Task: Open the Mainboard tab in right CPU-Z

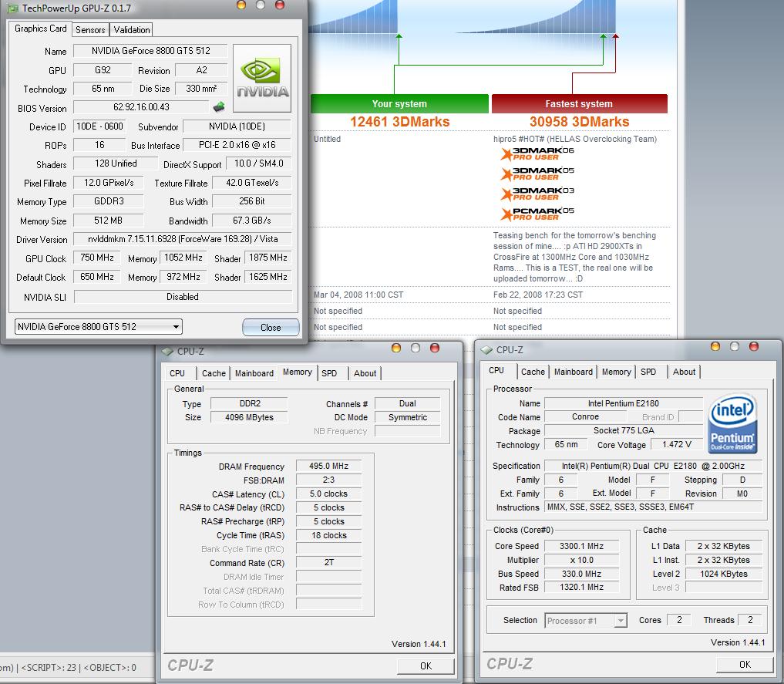Action: (x=573, y=372)
